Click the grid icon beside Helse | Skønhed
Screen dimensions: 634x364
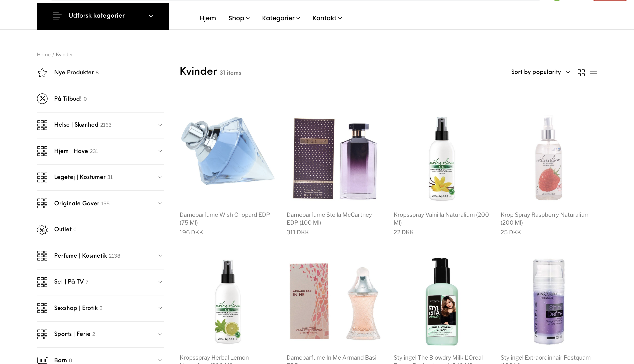42,125
